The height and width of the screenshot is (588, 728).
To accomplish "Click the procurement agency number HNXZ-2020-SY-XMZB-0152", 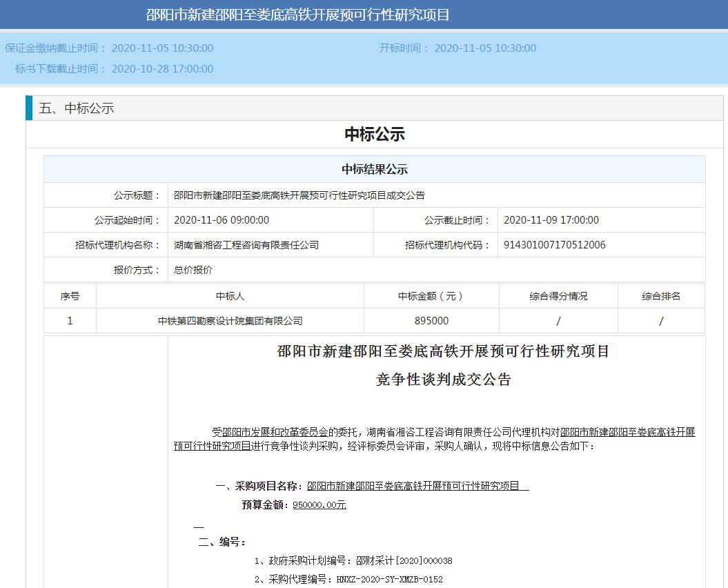I will 389,580.
